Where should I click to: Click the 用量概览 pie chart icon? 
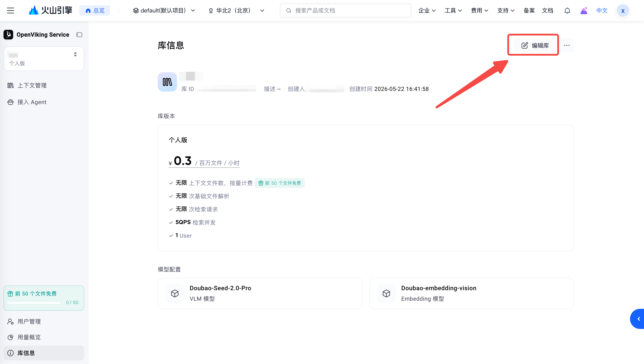pyautogui.click(x=11, y=337)
